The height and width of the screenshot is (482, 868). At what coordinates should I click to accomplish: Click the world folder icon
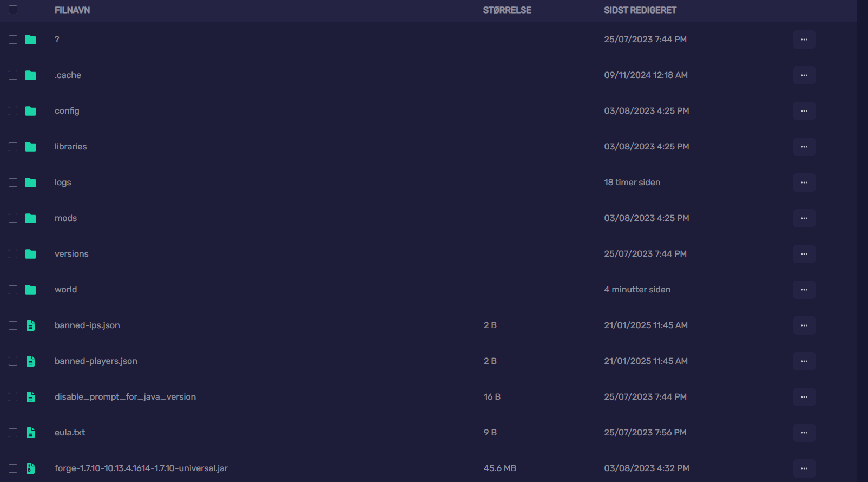pyautogui.click(x=31, y=290)
